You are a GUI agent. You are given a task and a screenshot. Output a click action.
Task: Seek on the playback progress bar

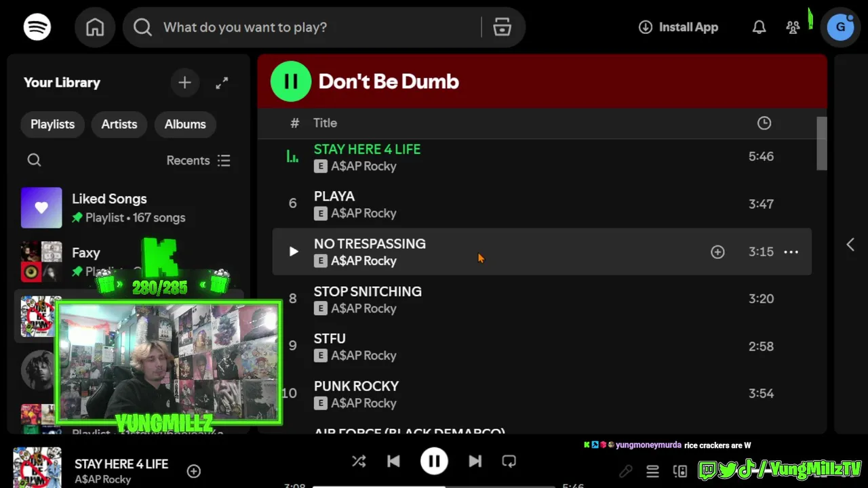(x=433, y=486)
